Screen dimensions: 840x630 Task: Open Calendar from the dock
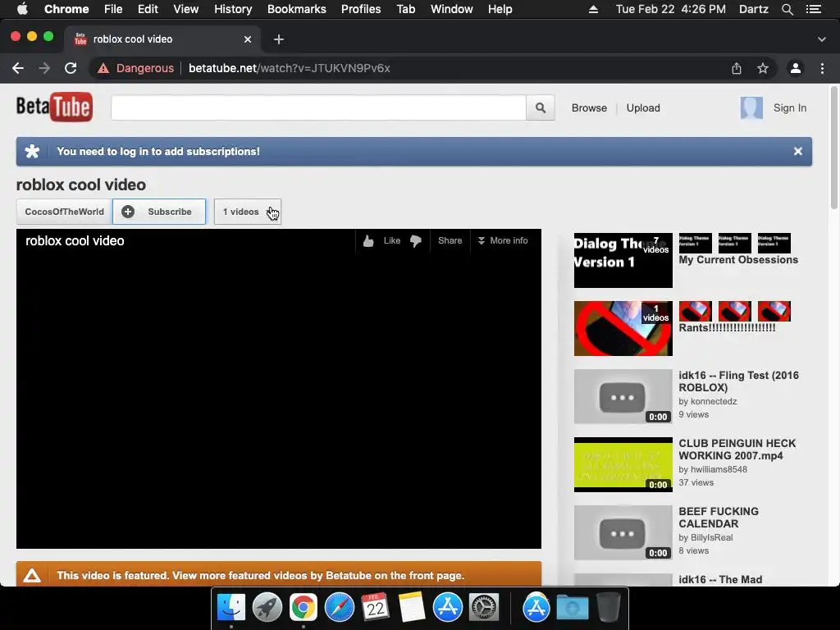coord(375,608)
